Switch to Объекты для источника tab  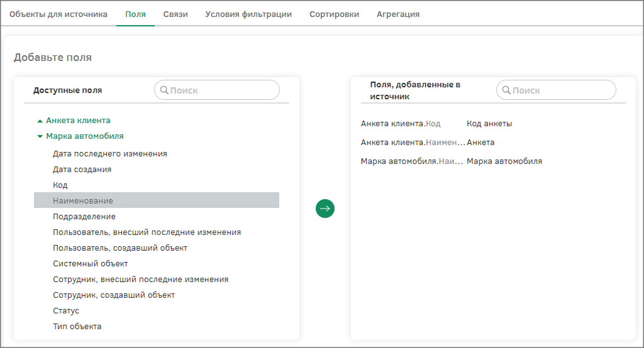(58, 14)
